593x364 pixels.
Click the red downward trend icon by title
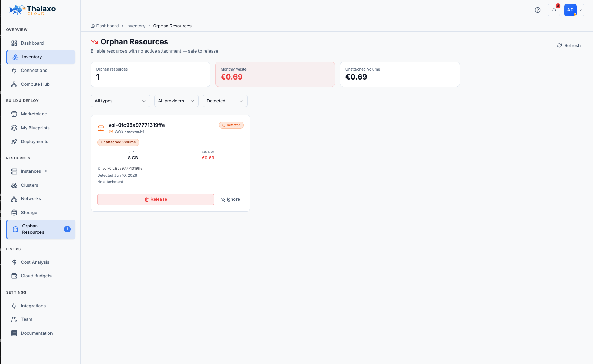pos(94,42)
